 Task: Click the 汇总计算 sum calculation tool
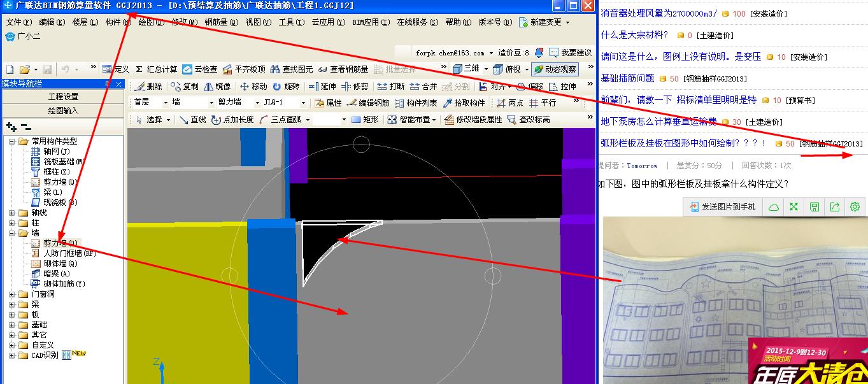coord(156,69)
